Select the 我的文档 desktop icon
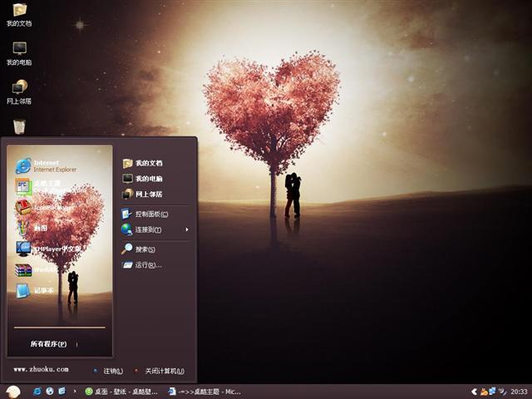This screenshot has height=399, width=532. [x=19, y=14]
